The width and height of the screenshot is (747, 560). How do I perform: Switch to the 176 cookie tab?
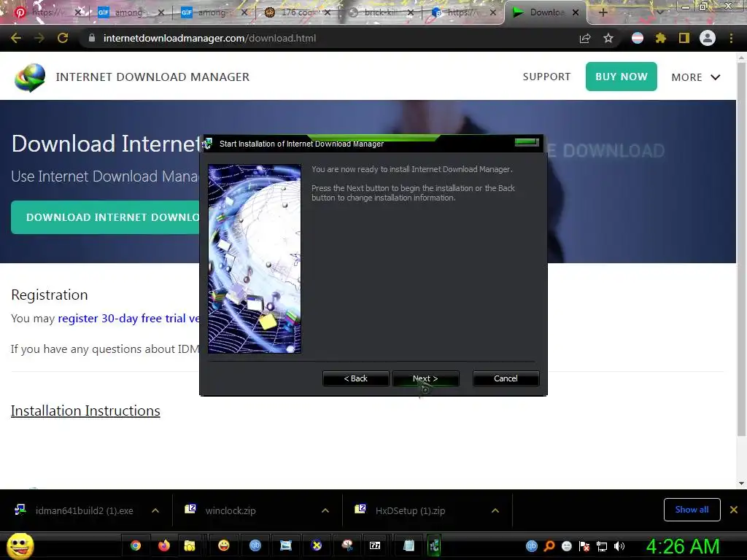pyautogui.click(x=298, y=12)
